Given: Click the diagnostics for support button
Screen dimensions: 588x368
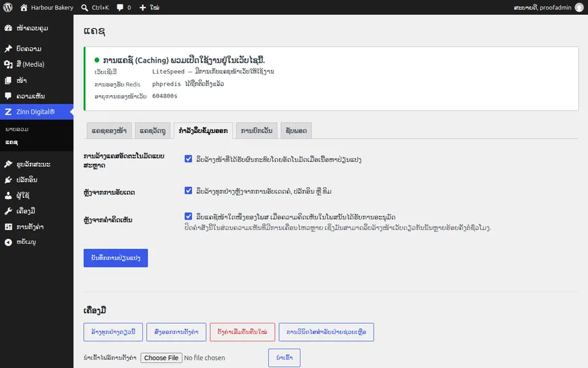Looking at the screenshot, I should (326, 332).
